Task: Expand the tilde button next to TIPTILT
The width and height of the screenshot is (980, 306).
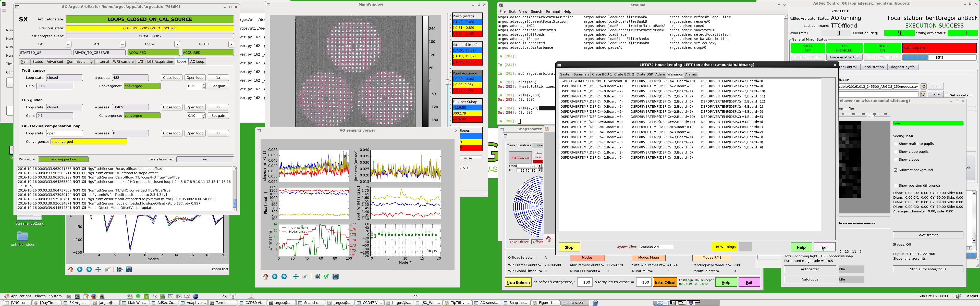Action: pos(231,44)
